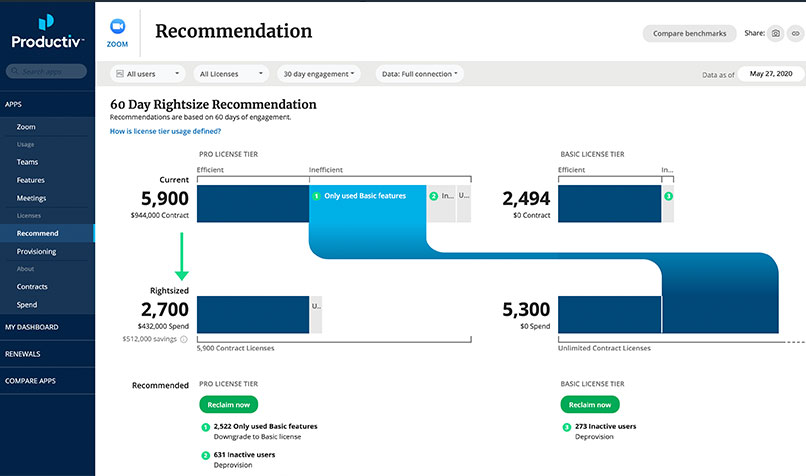Click the Pro tier current efficient dark bar

point(253,204)
